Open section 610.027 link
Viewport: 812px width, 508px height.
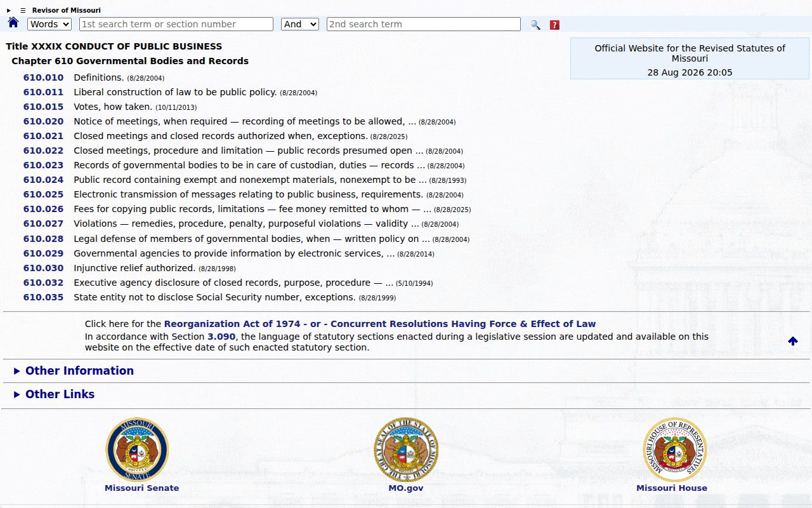pyautogui.click(x=43, y=224)
